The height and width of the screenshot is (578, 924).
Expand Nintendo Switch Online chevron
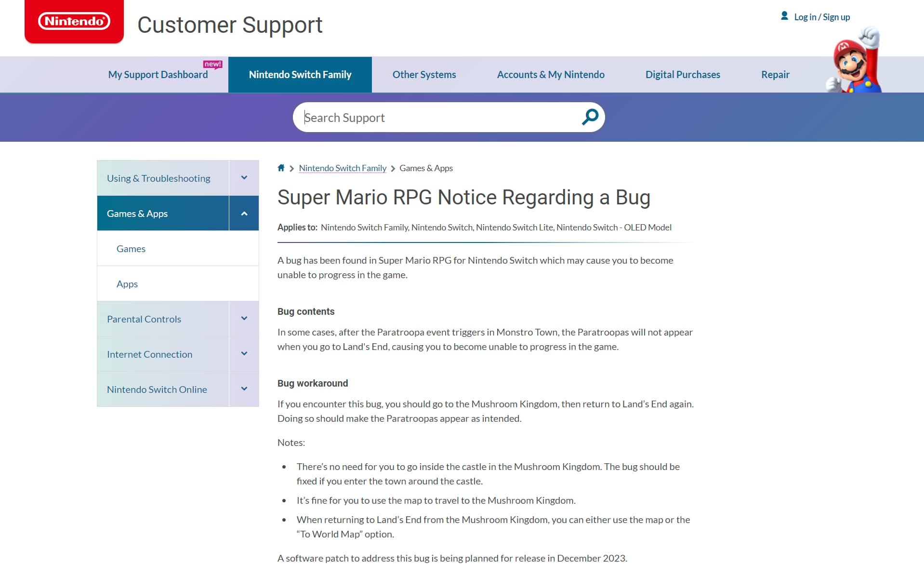(244, 389)
